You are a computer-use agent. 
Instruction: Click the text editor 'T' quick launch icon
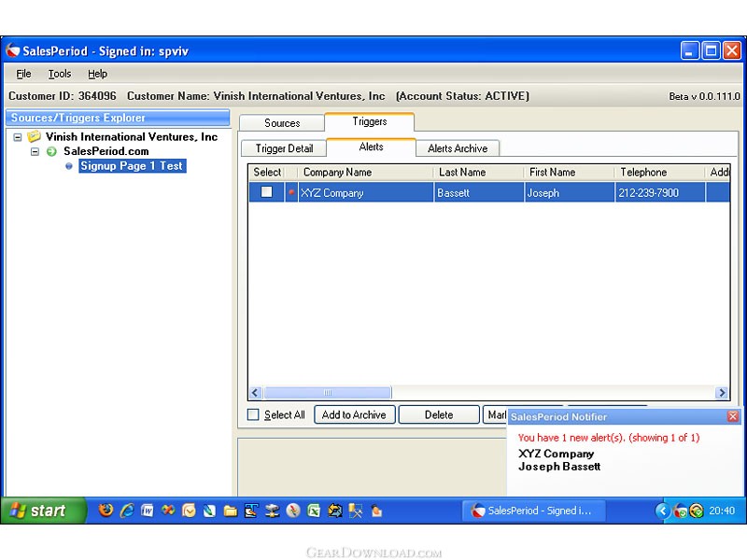click(251, 511)
